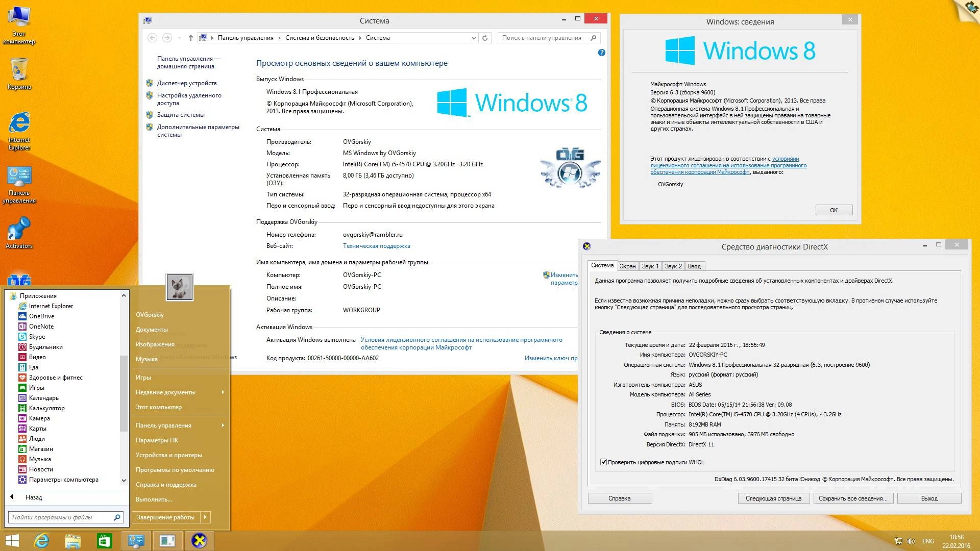Switch to Экран tab in DirectX tool
Viewport: 980px width, 551px height.
tap(627, 266)
